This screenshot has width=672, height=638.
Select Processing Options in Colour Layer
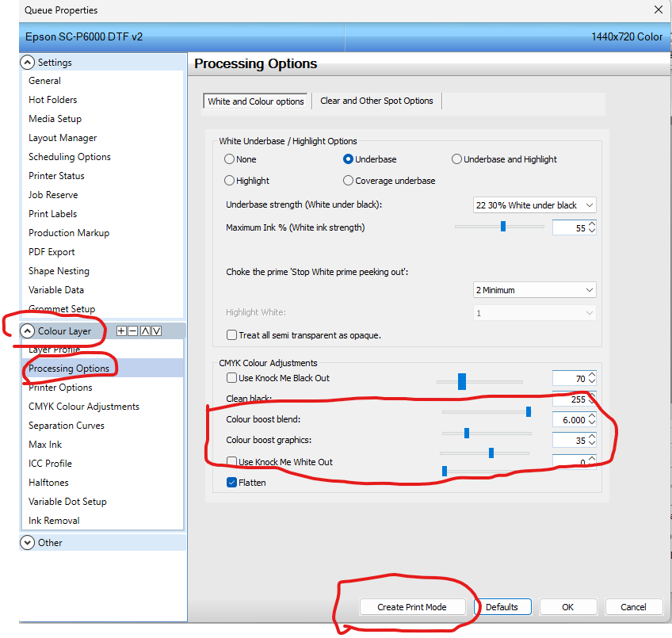[69, 369]
